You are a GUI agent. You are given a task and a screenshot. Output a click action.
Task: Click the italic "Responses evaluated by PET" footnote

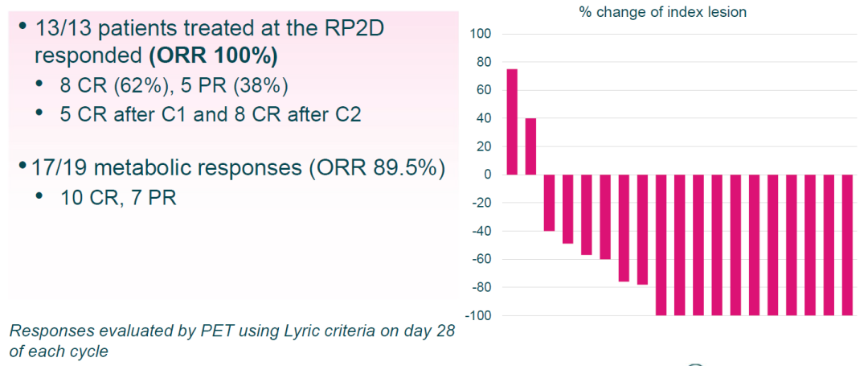[231, 331]
